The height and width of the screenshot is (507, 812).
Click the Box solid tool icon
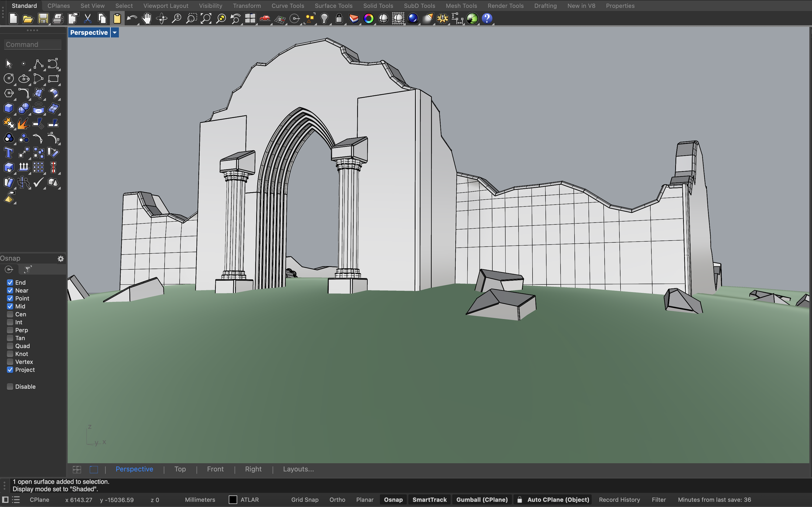[x=9, y=108]
